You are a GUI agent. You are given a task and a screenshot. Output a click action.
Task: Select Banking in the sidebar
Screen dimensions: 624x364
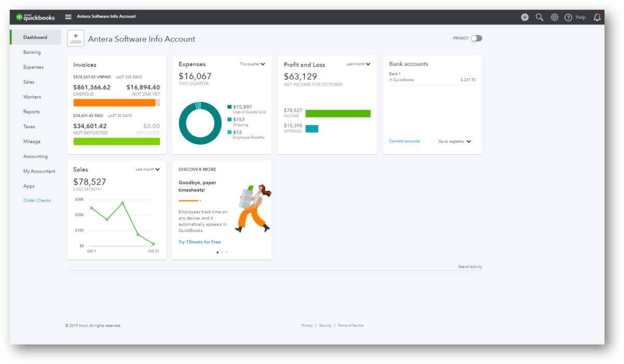pyautogui.click(x=32, y=52)
